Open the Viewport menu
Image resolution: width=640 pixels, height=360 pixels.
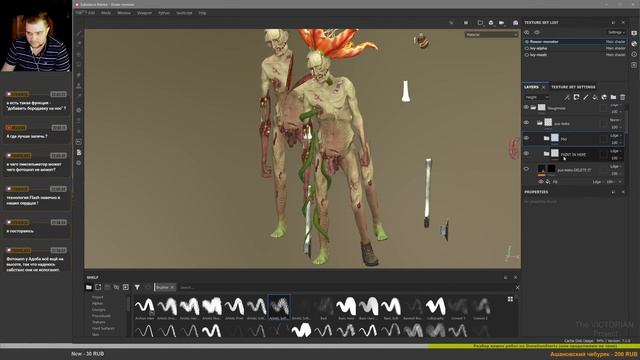144,13
